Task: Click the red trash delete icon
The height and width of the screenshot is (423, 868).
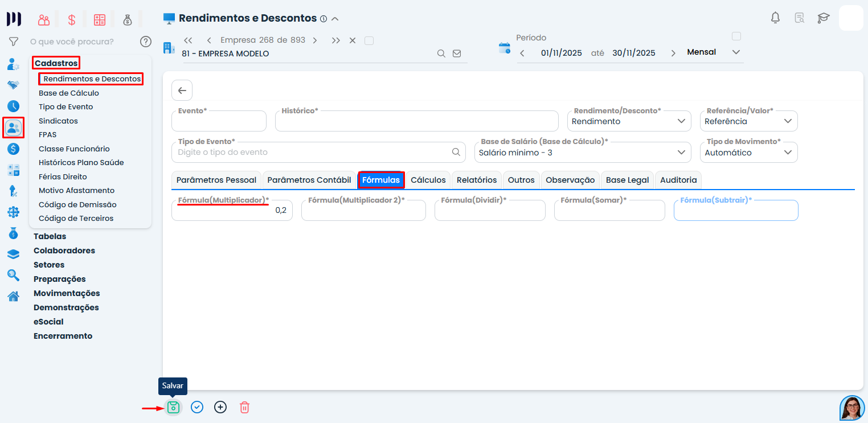Action: tap(244, 407)
